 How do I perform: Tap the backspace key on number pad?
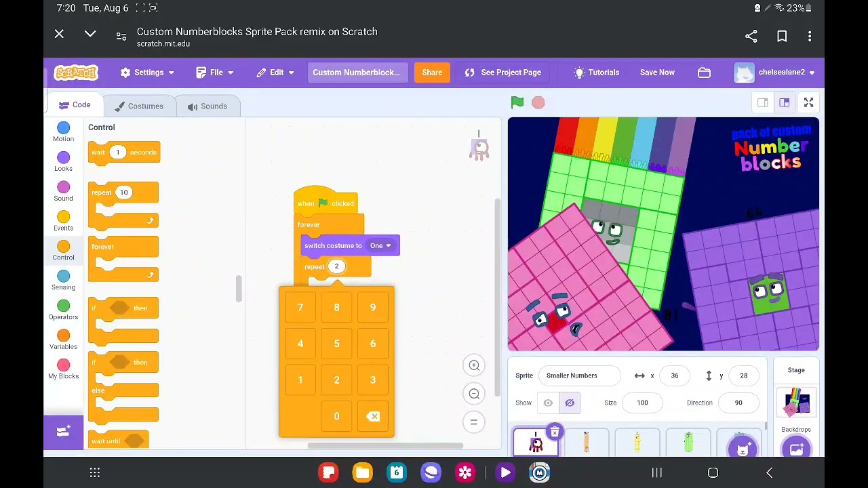pyautogui.click(x=373, y=416)
